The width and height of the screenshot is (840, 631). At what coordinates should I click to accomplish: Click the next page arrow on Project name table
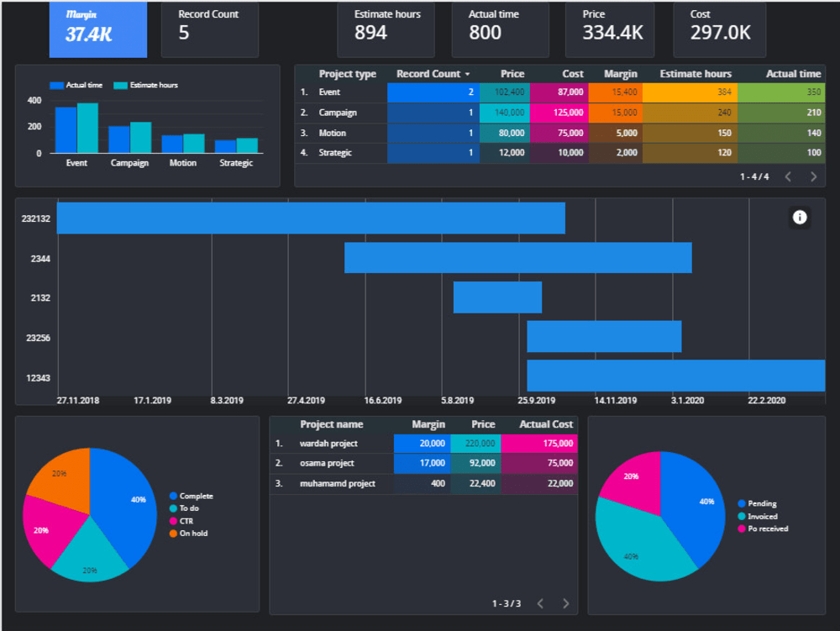pos(564,602)
